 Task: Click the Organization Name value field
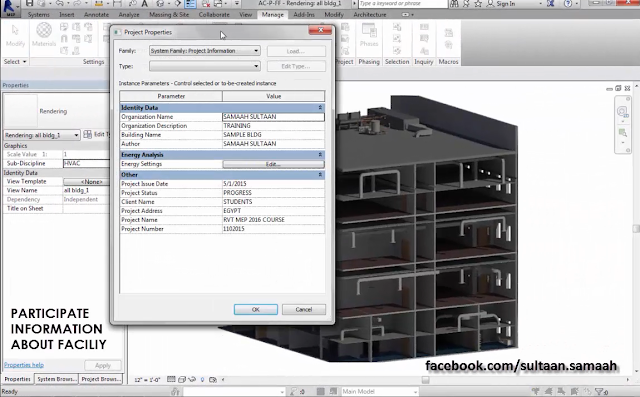273,117
